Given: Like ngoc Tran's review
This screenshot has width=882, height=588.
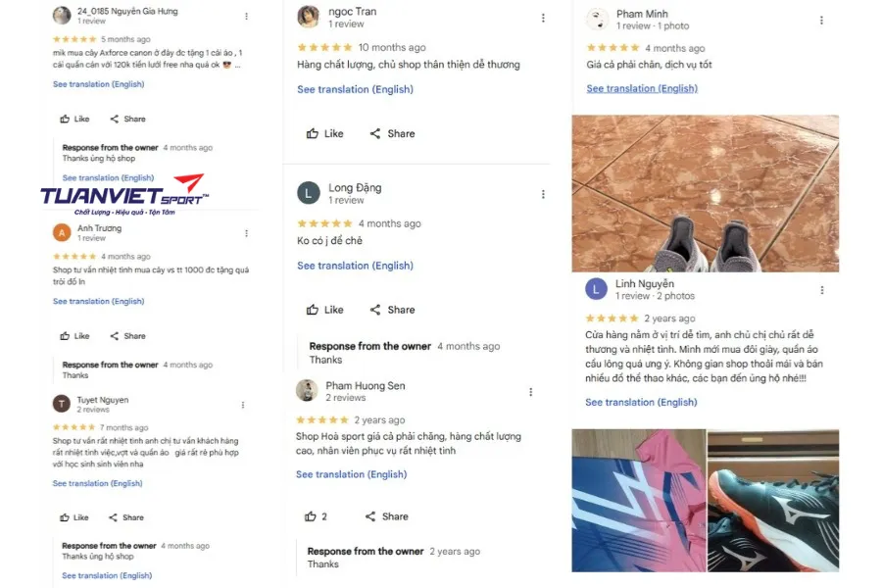Looking at the screenshot, I should point(324,133).
